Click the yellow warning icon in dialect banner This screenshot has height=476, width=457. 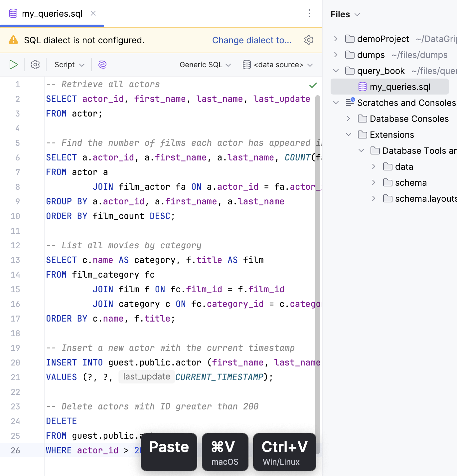click(x=13, y=40)
